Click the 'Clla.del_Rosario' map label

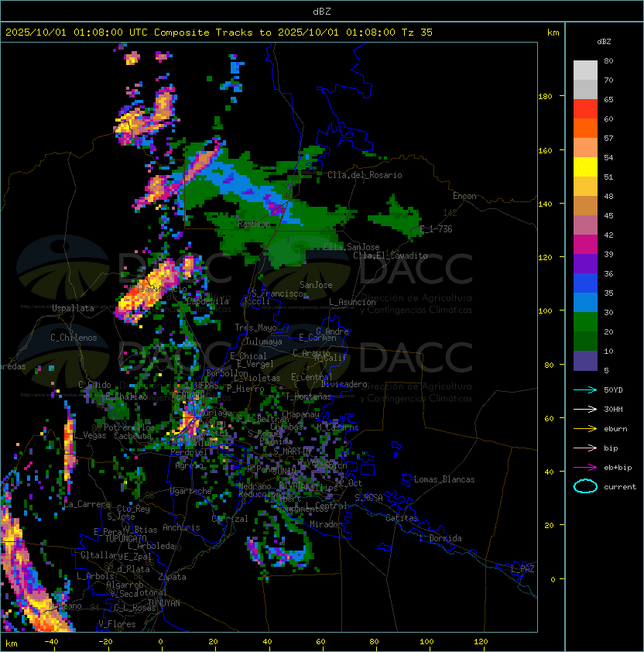point(365,175)
